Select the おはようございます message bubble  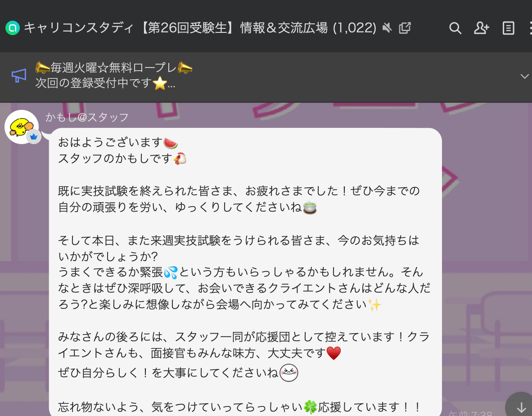pos(245,272)
